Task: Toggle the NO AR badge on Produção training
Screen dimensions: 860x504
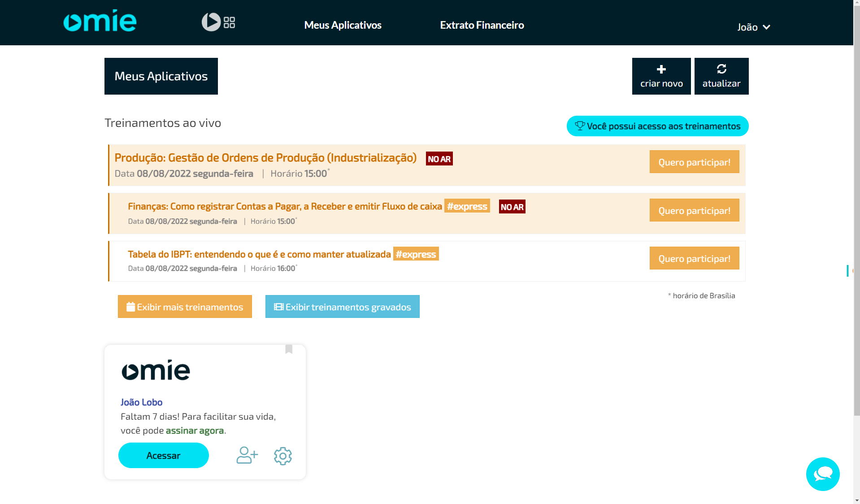Action: (x=439, y=158)
